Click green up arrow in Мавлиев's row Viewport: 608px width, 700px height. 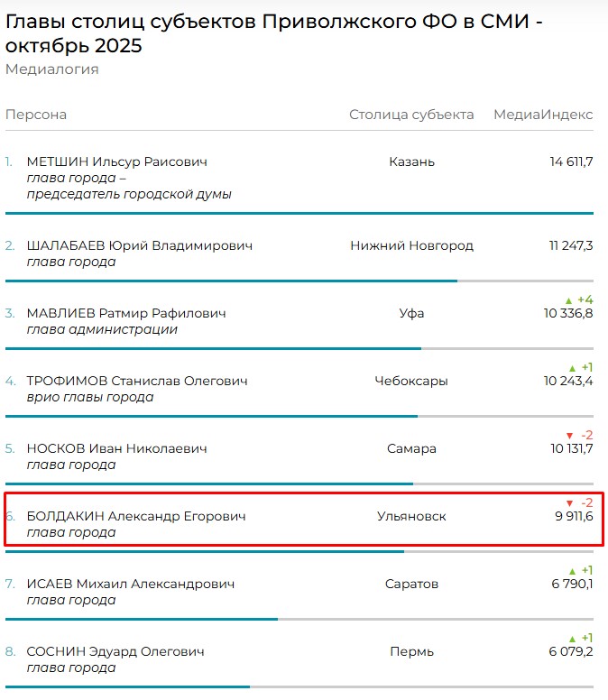pyautogui.click(x=568, y=300)
